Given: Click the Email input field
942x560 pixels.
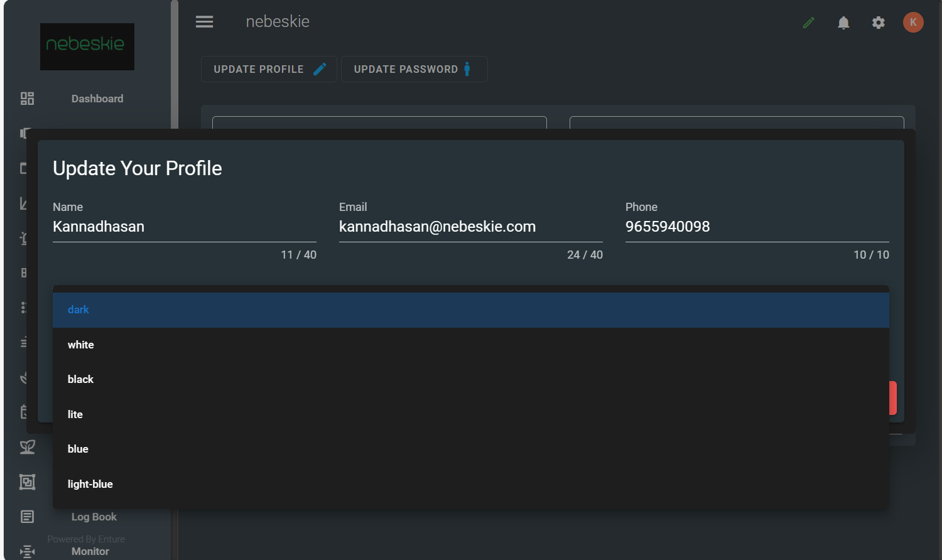Looking at the screenshot, I should (470, 227).
